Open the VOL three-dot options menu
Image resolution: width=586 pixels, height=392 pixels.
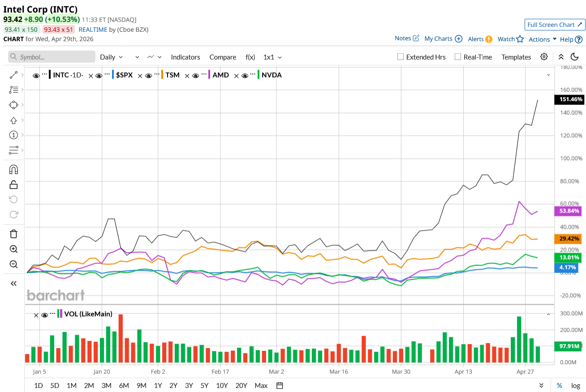52,314
